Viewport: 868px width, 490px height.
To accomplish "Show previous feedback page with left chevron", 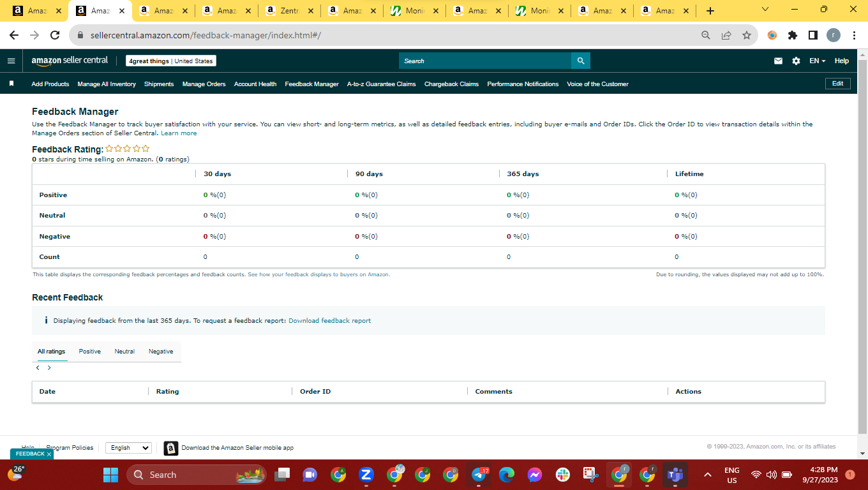I will (38, 368).
